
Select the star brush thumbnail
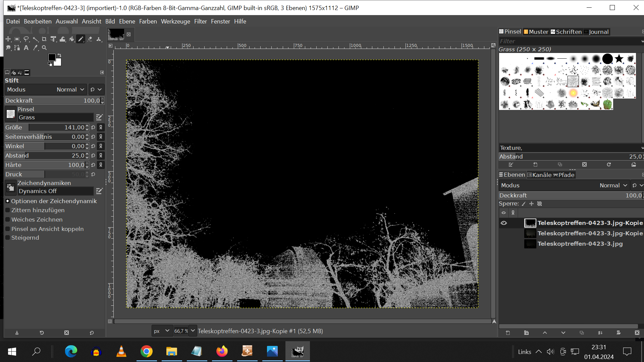coord(619,59)
